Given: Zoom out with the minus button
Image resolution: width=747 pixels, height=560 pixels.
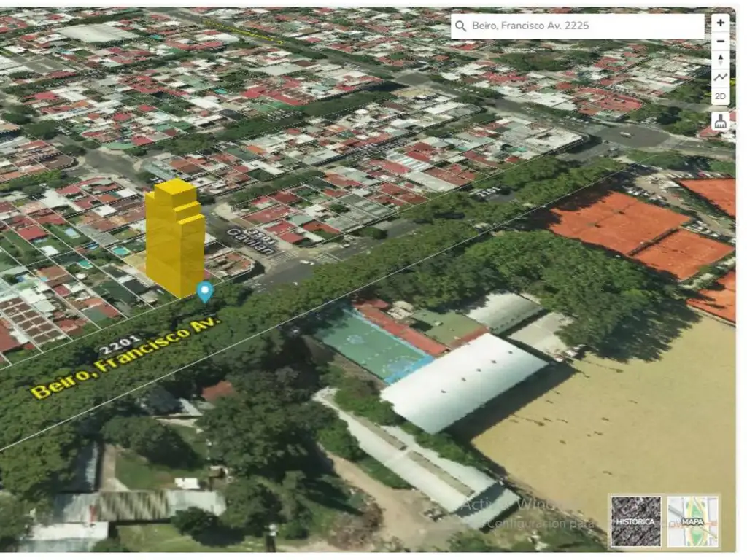Looking at the screenshot, I should click(x=720, y=41).
